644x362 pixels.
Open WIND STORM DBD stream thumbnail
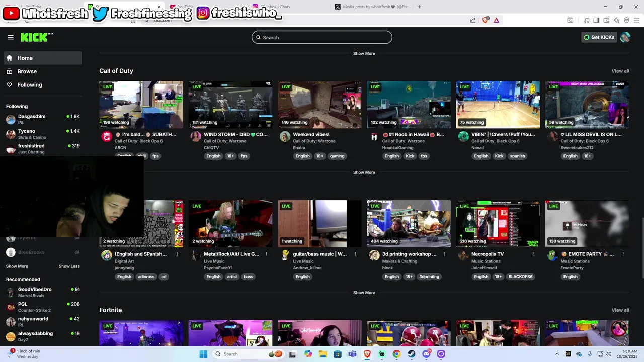coord(230,105)
